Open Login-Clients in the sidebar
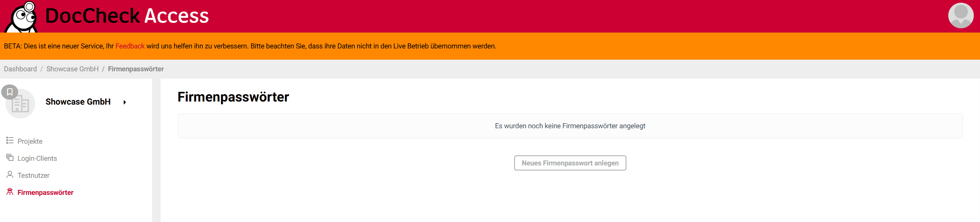The width and height of the screenshot is (980, 222). click(x=37, y=158)
